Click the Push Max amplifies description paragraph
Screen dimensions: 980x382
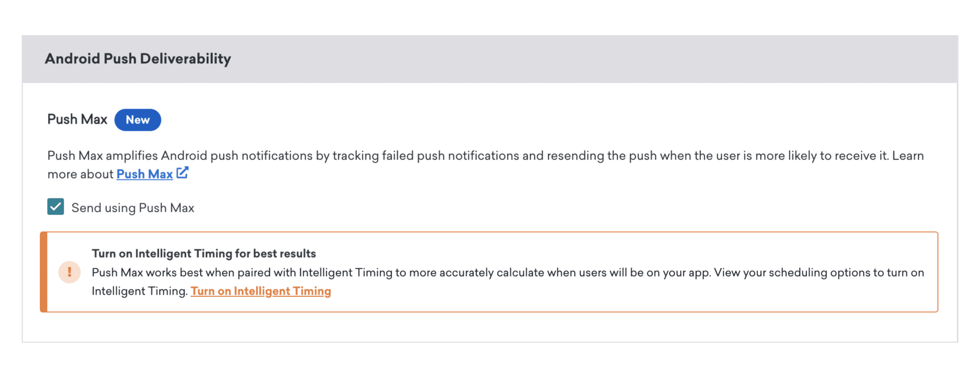pyautogui.click(x=306, y=156)
